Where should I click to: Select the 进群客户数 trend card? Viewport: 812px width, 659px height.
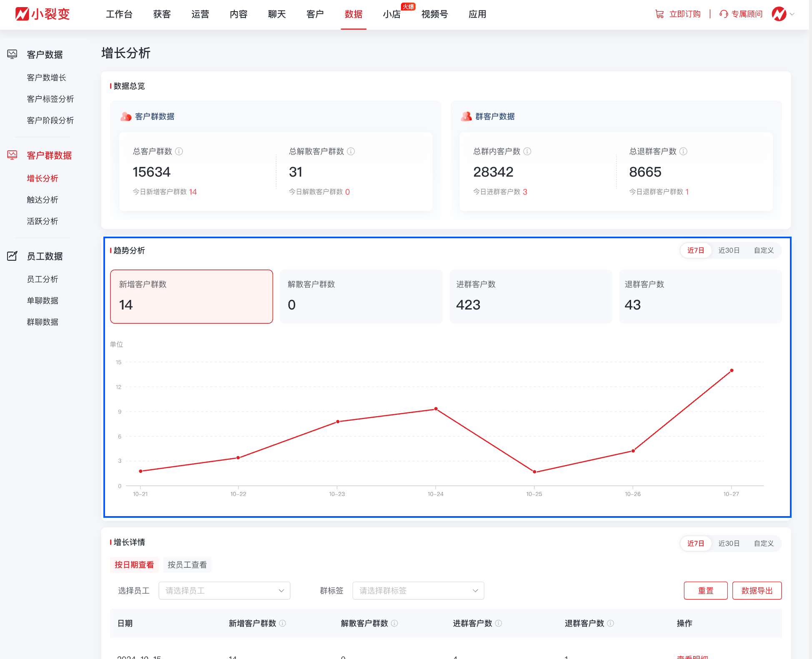point(531,297)
